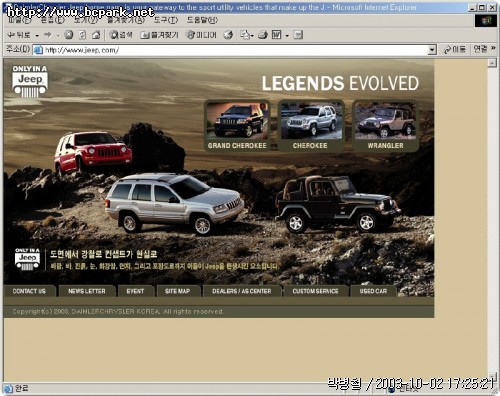Open the 보기(V) View menu
This screenshot has height=396, width=500.
click(86, 20)
